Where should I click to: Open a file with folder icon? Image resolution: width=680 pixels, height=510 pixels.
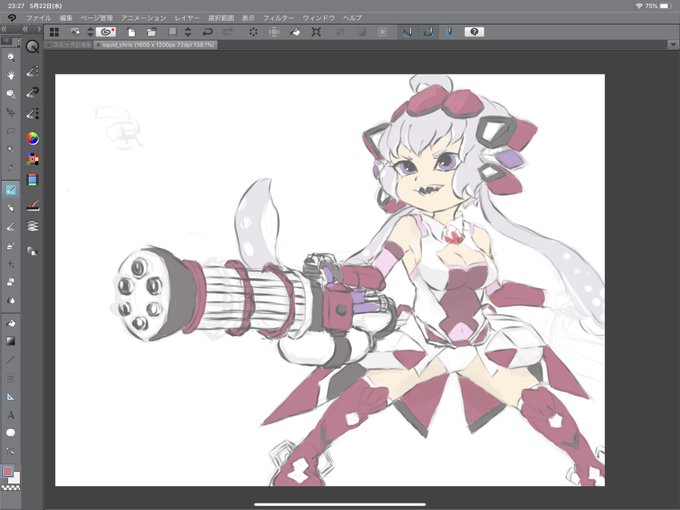tap(151, 32)
